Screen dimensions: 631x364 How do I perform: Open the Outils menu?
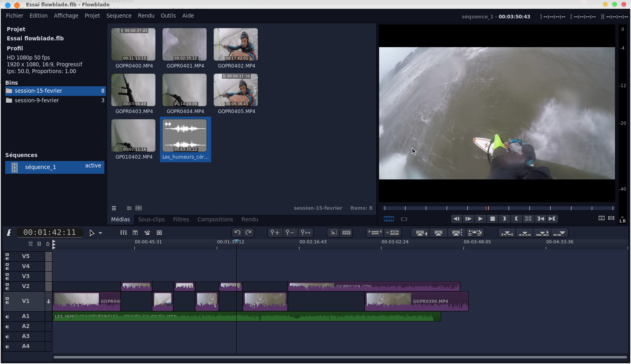point(168,16)
